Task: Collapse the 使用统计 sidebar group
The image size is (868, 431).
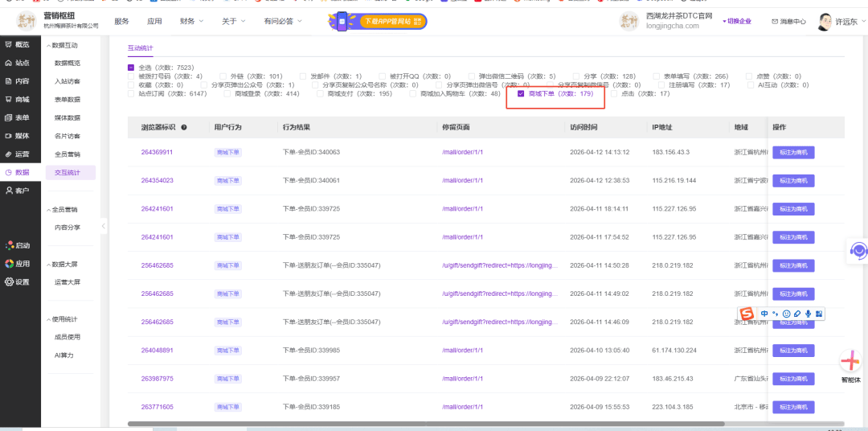Action: pyautogui.click(x=62, y=319)
